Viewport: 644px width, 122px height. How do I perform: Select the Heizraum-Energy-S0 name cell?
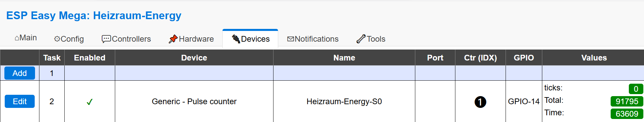tap(344, 101)
